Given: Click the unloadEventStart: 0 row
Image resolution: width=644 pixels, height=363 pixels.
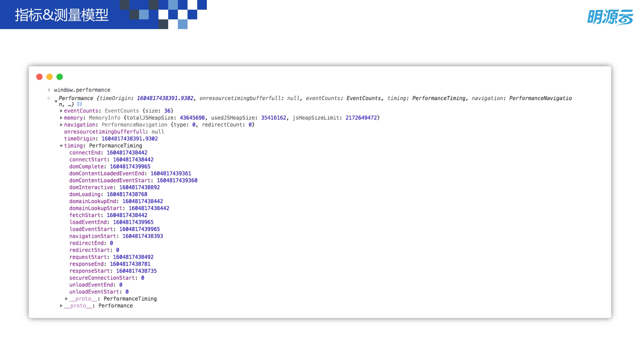Looking at the screenshot, I should pyautogui.click(x=99, y=292).
